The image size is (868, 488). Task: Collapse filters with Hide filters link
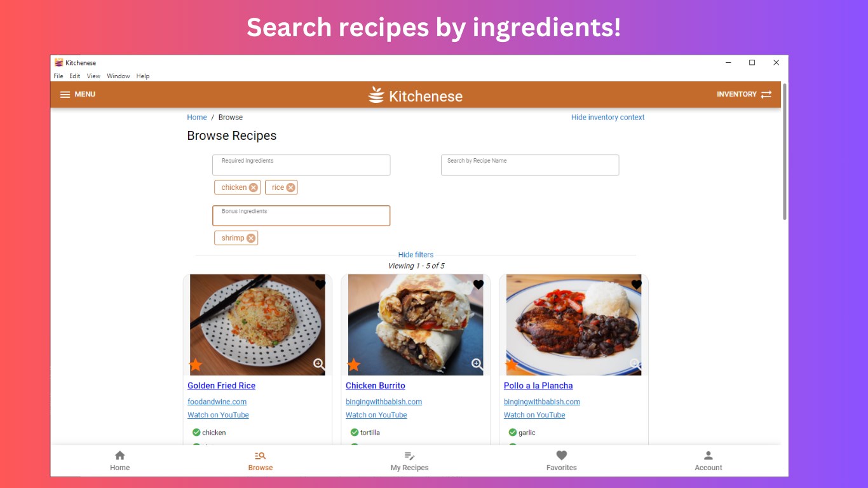pyautogui.click(x=416, y=255)
